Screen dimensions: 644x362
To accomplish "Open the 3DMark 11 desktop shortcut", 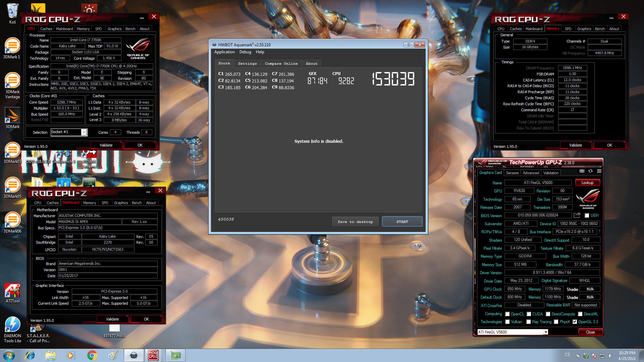I will (12, 49).
